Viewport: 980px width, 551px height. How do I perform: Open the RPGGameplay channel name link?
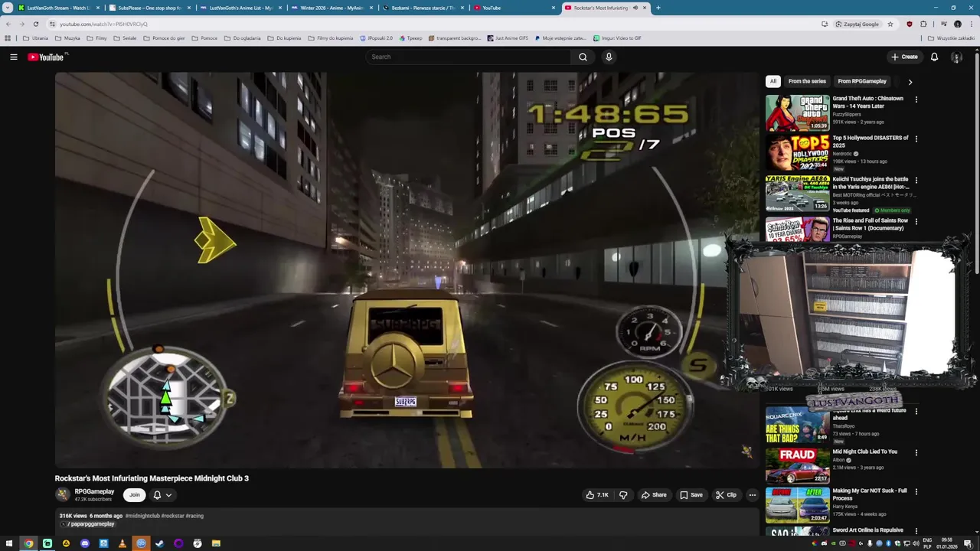(94, 491)
